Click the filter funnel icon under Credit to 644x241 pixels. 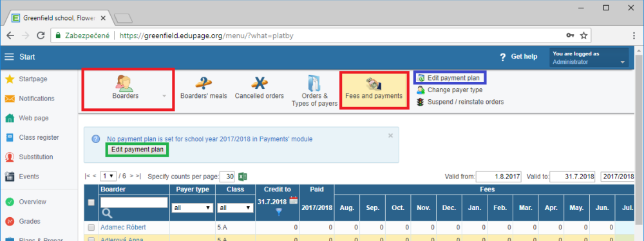click(x=279, y=212)
